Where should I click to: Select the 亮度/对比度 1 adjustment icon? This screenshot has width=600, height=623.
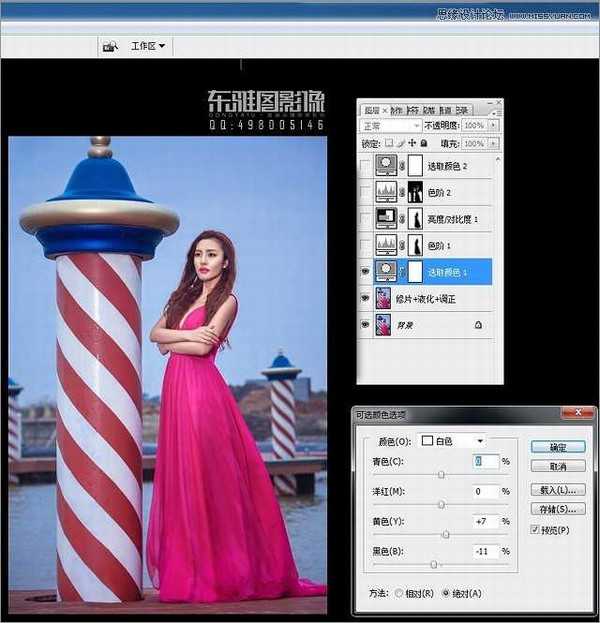coord(386,218)
